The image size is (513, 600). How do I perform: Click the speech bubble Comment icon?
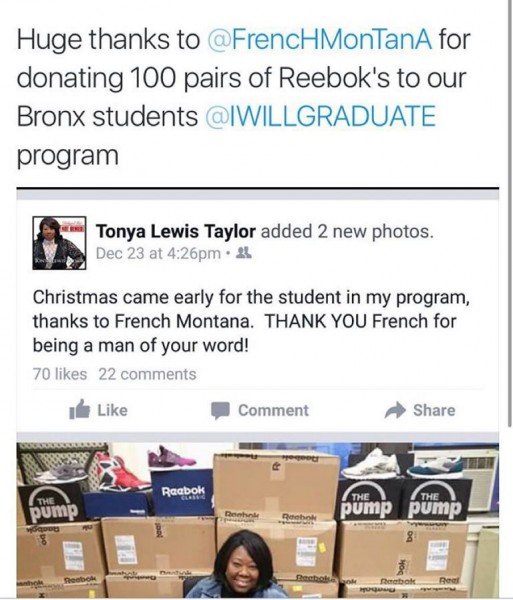pyautogui.click(x=220, y=411)
